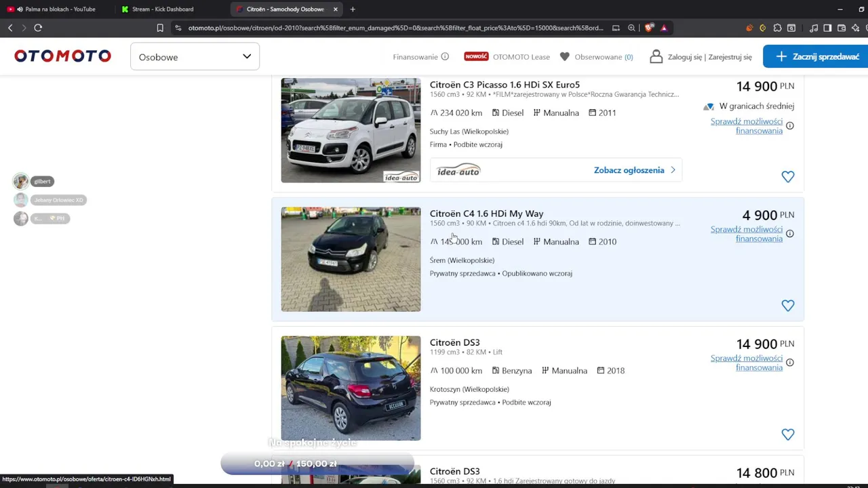The width and height of the screenshot is (868, 488).
Task: Open Citroën C3 Picasso 1.6 HDi SX Euro5 title
Action: pyautogui.click(x=505, y=85)
